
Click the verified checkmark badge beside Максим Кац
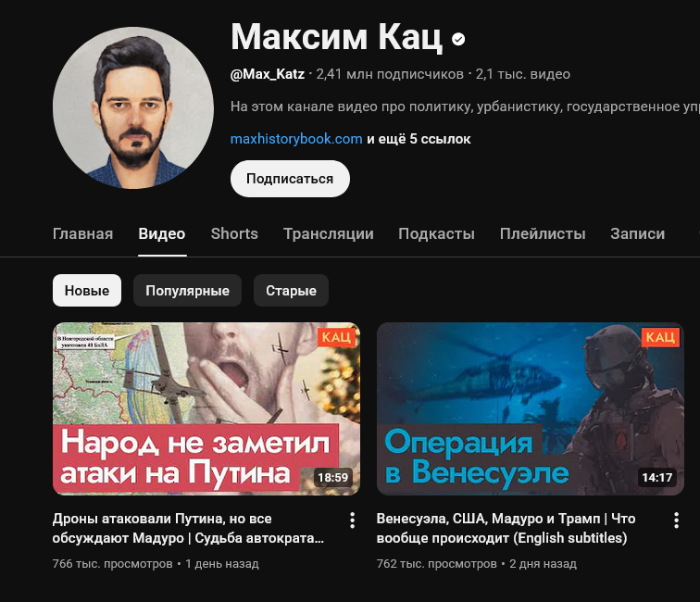tap(458, 39)
